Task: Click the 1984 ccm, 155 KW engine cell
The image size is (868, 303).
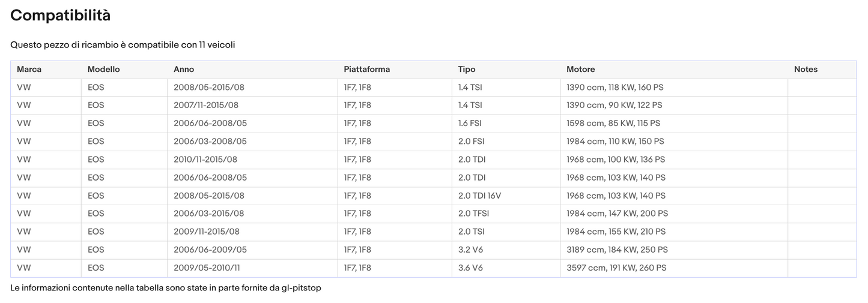Action: tap(616, 232)
